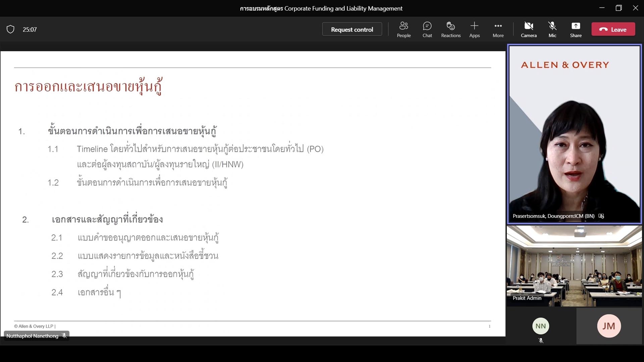644x362 pixels.
Task: Click the Request control button
Action: 352,29
